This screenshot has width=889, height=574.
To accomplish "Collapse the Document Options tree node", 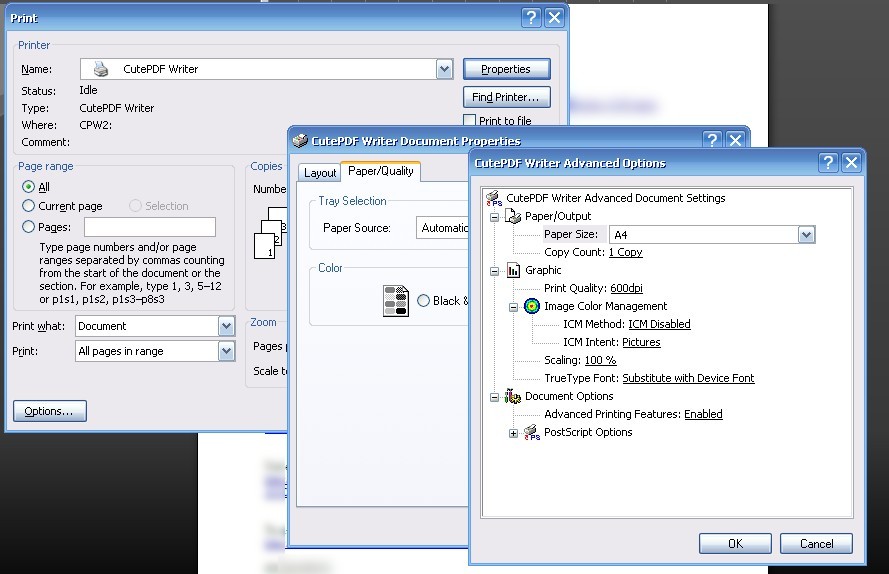I will click(494, 396).
